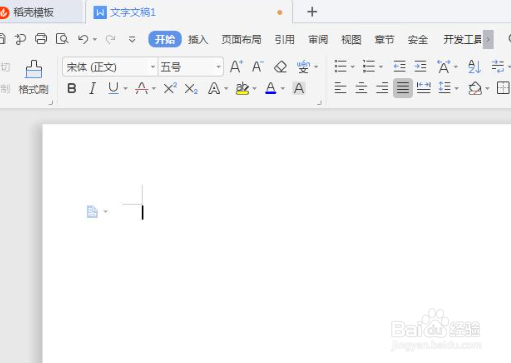Click show/hide paragraph marks icon

click(x=498, y=66)
